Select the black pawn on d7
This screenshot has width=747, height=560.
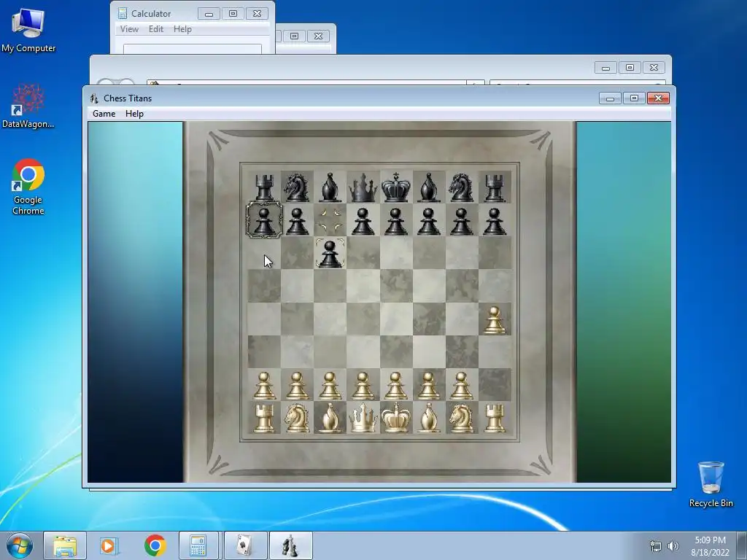363,222
